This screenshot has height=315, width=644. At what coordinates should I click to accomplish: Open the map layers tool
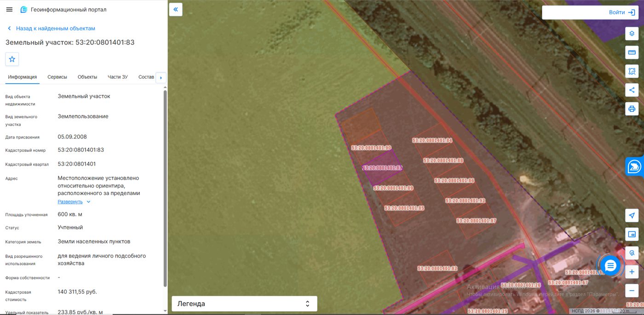coord(632,34)
